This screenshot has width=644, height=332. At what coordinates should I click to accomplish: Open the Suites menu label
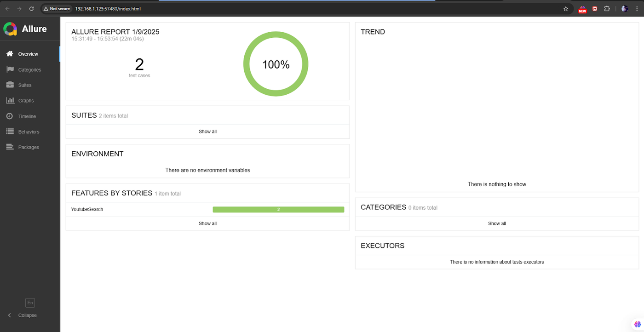click(x=25, y=85)
